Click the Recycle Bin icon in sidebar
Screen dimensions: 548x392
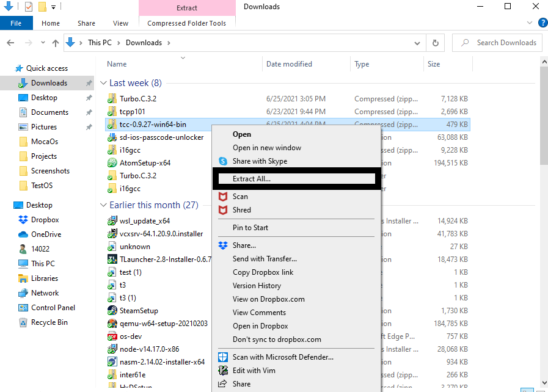point(23,322)
